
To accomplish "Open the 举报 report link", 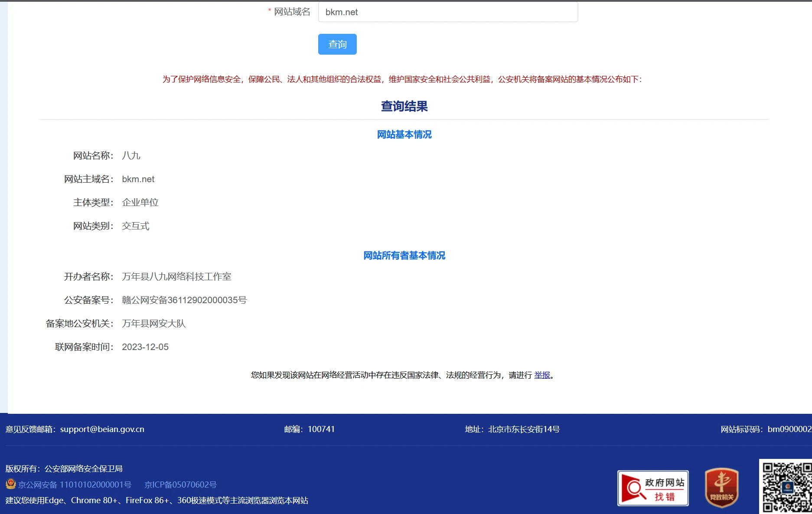I will click(x=542, y=375).
